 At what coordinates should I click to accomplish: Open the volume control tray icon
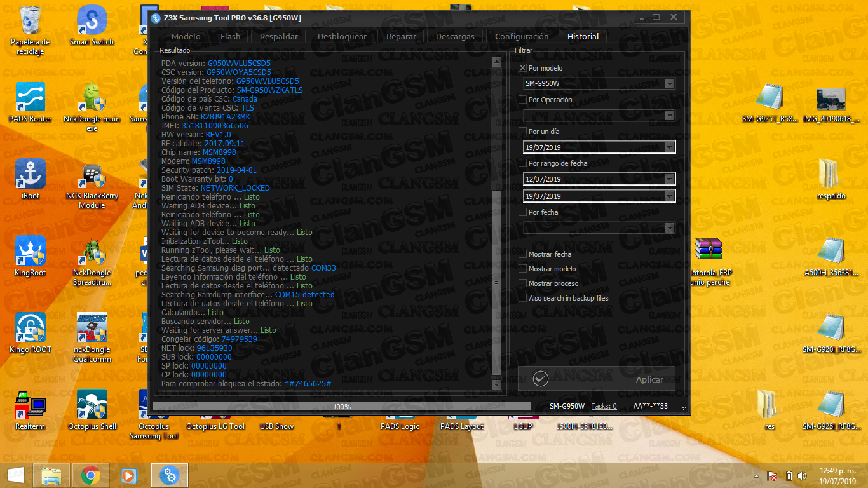[x=802, y=475]
